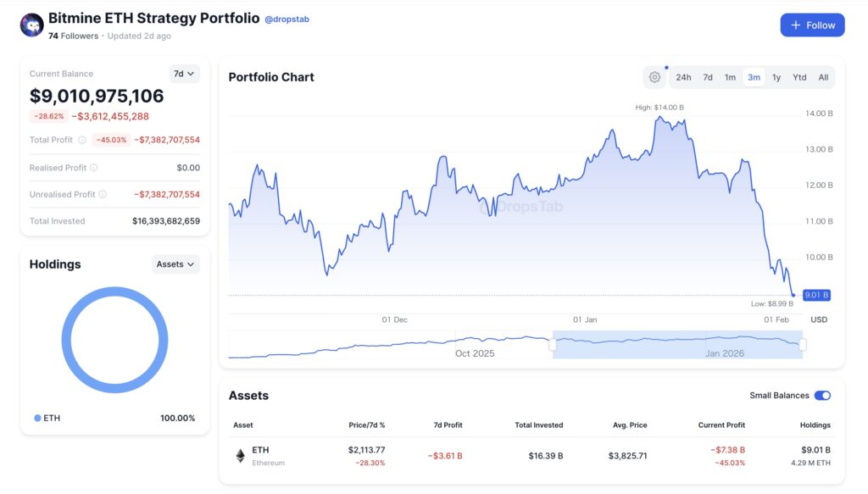868x494 pixels.
Task: Click the Realised Profit info icon
Action: click(94, 168)
